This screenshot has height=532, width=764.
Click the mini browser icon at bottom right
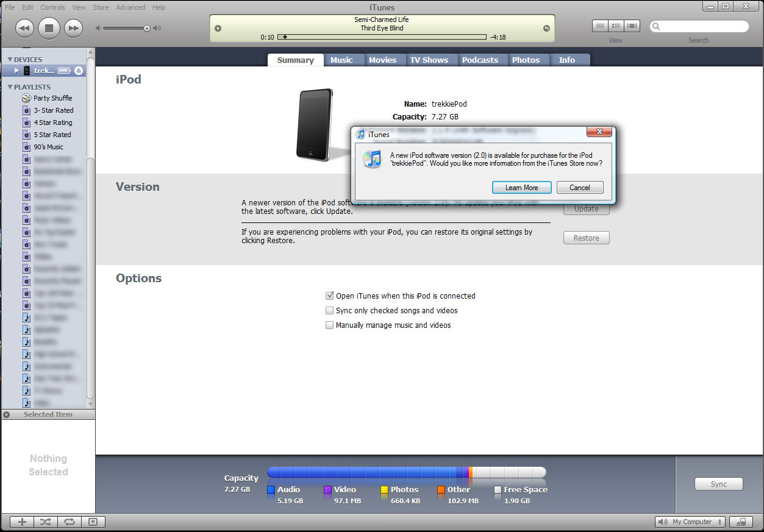pos(741,522)
